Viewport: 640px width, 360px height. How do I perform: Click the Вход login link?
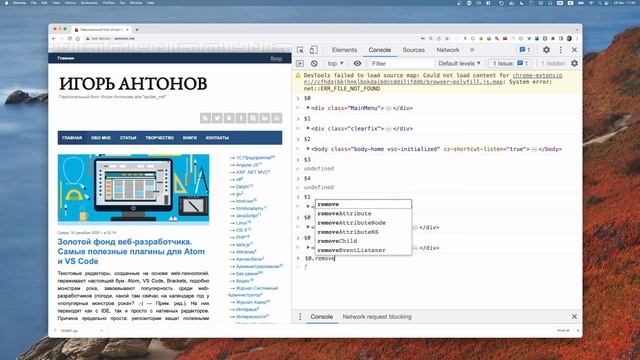tap(276, 58)
